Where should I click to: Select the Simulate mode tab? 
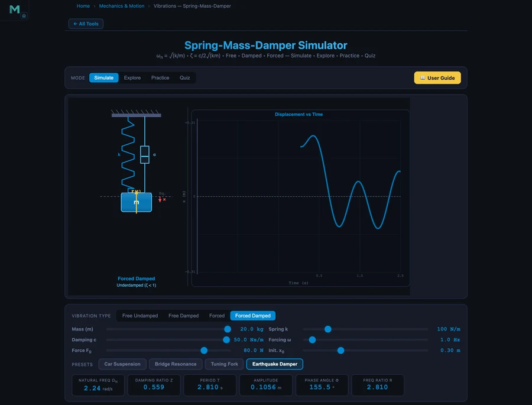coord(104,77)
